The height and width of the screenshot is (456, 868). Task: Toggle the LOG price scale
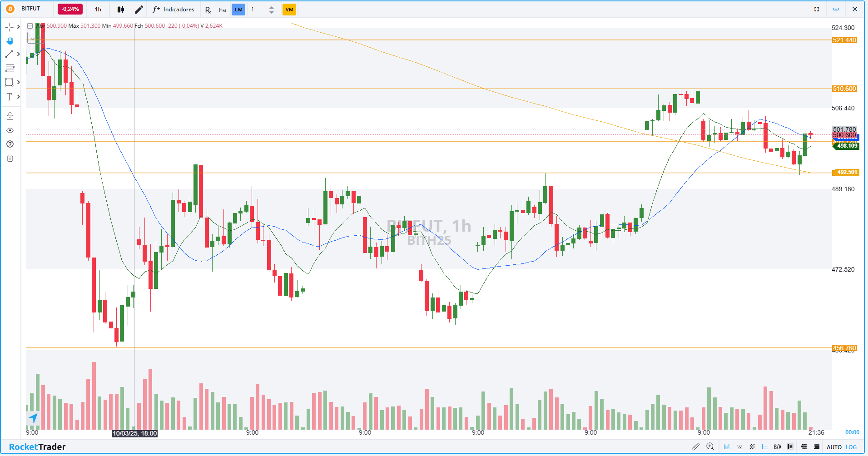tap(851, 447)
